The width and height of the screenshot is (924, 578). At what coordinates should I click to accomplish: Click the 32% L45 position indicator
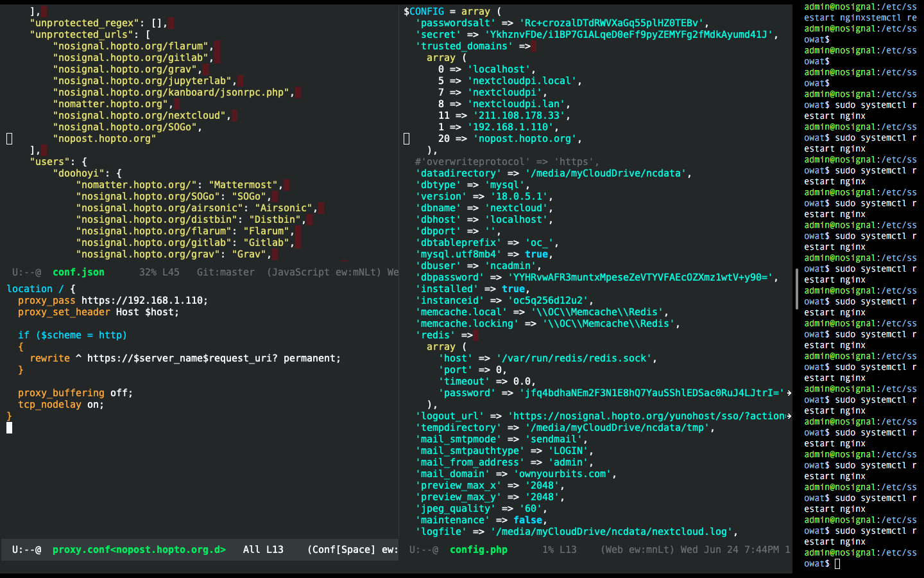tap(159, 272)
